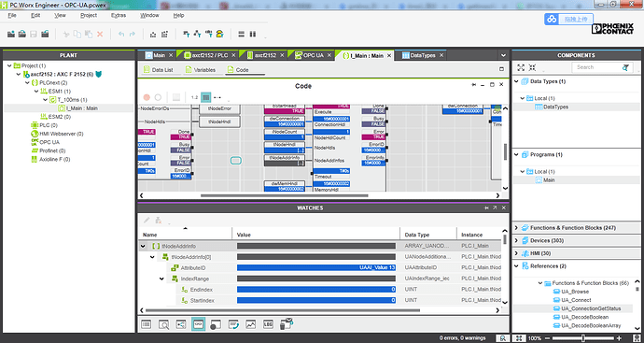Select Profinet (0) in Plant tree
The width and height of the screenshot is (644, 343).
48,150
